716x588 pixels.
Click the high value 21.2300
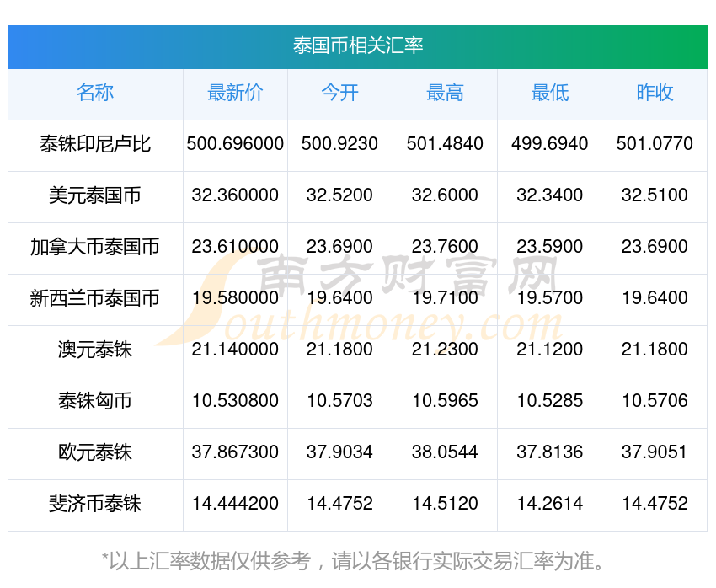pyautogui.click(x=445, y=350)
